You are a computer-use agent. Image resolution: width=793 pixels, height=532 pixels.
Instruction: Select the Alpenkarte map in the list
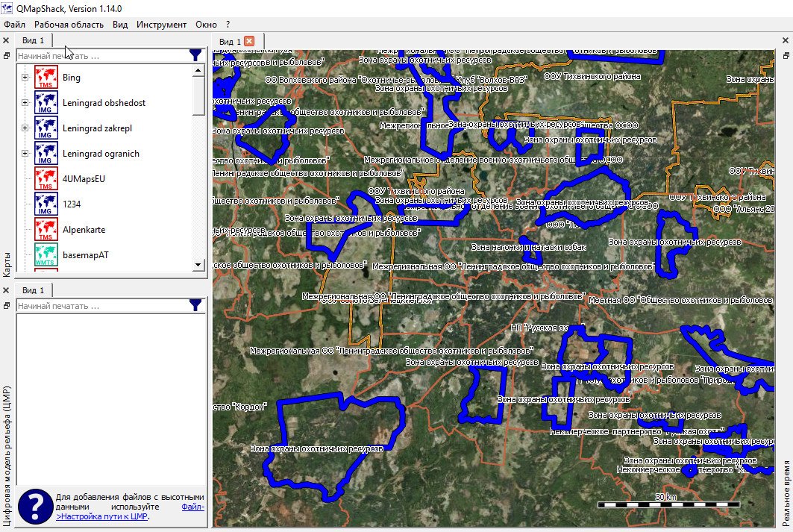[81, 230]
